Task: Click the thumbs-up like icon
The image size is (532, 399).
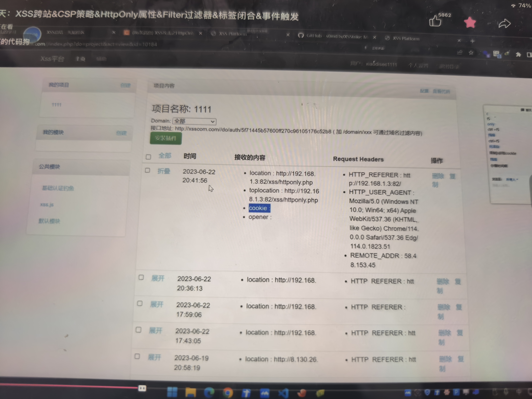Action: [435, 21]
